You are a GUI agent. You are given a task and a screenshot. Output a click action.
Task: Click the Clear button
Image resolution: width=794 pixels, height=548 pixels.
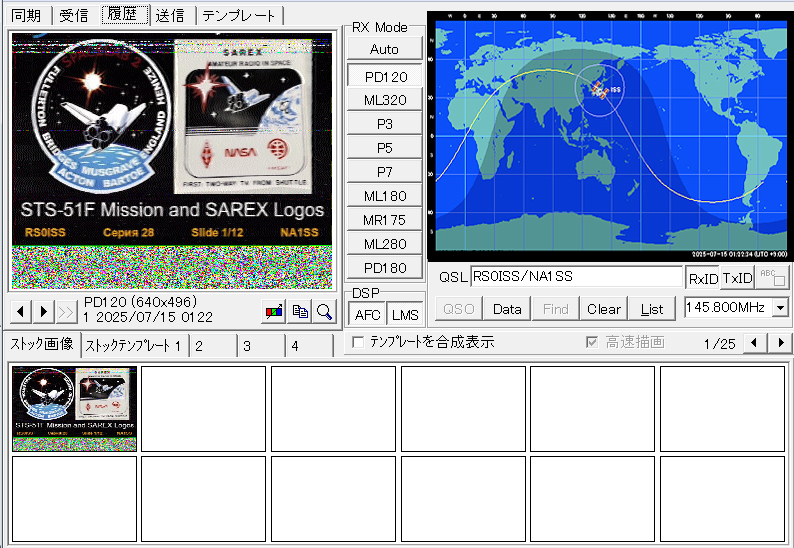tap(604, 308)
